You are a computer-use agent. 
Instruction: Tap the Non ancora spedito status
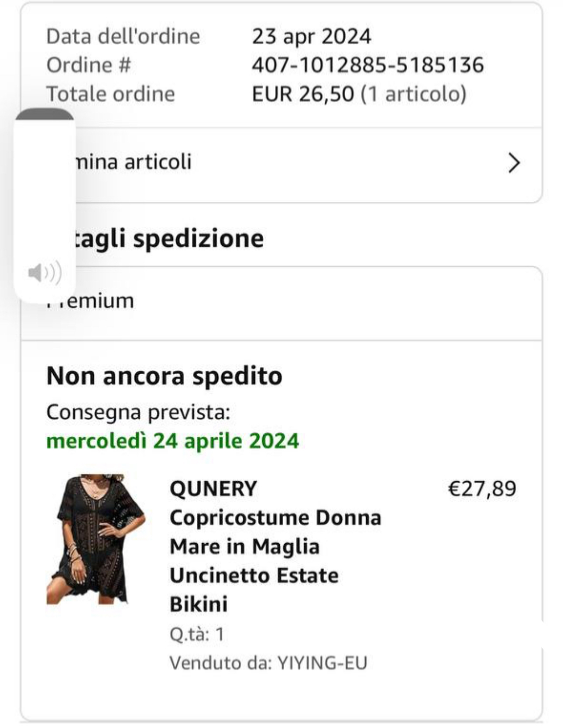click(164, 376)
